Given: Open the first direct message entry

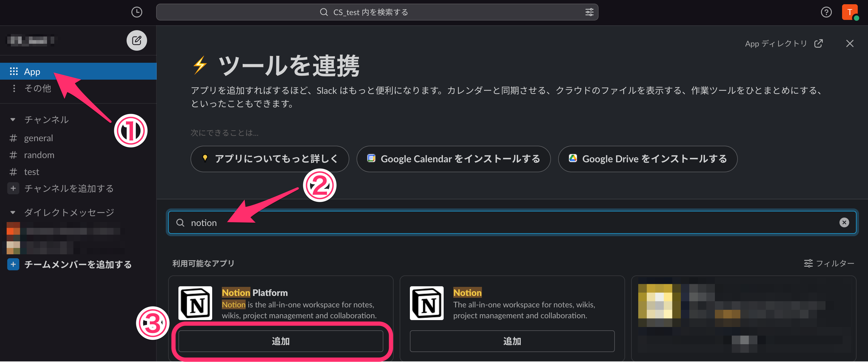Looking at the screenshot, I should click(64, 231).
